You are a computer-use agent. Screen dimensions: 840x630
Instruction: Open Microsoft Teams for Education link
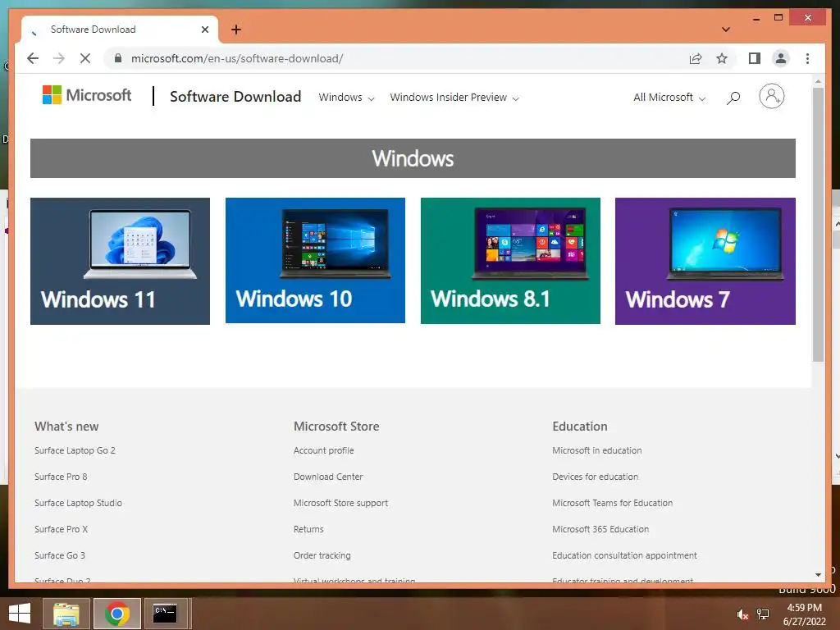(612, 503)
